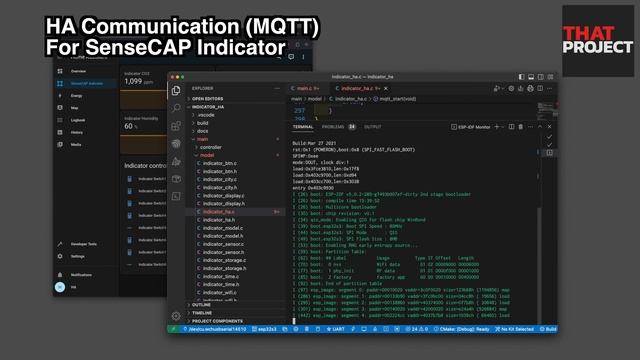Viewport: 640px width, 360px height.
Task: Open indicator_wifi.c in the file tree
Action: pyautogui.click(x=236, y=293)
